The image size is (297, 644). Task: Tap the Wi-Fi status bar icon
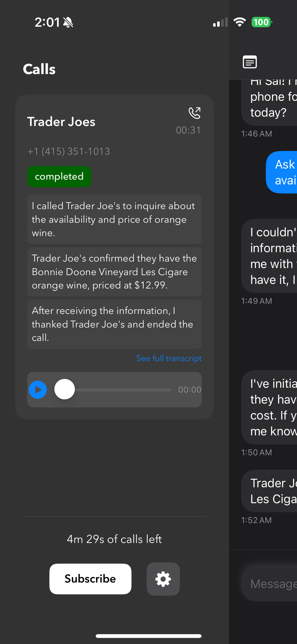click(240, 22)
